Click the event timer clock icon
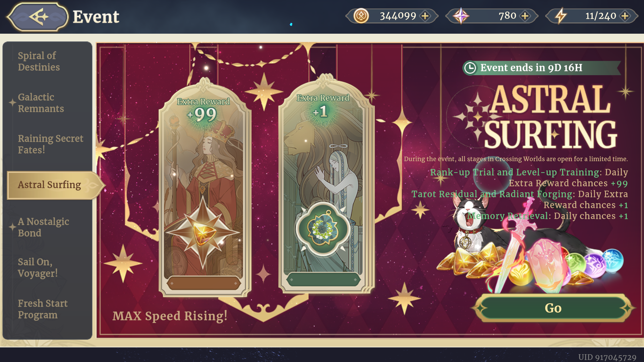The image size is (644, 362). tap(470, 68)
